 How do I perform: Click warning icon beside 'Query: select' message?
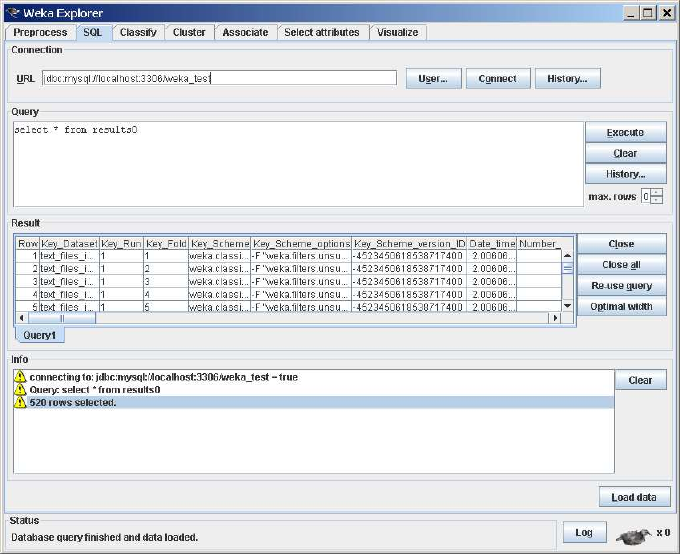click(x=20, y=389)
